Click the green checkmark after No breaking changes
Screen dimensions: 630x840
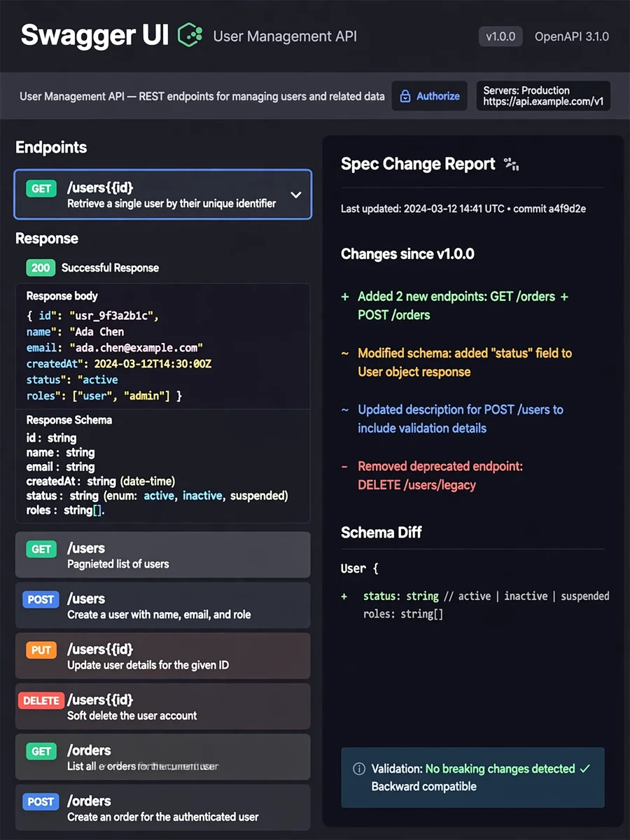click(585, 768)
